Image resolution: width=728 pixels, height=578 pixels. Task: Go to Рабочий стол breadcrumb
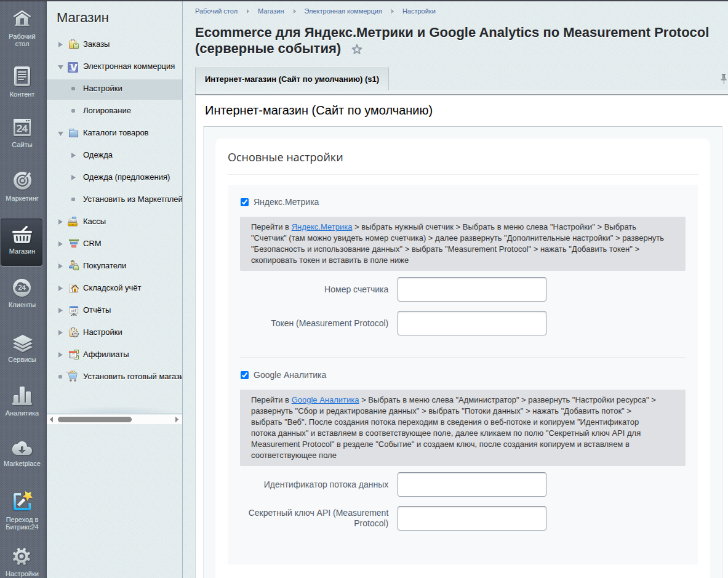click(x=217, y=11)
